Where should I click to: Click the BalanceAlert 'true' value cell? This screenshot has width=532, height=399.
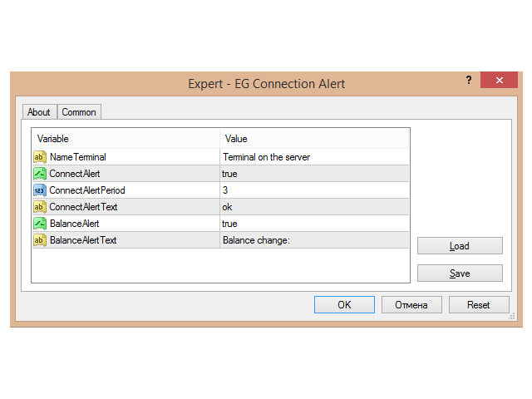click(314, 224)
